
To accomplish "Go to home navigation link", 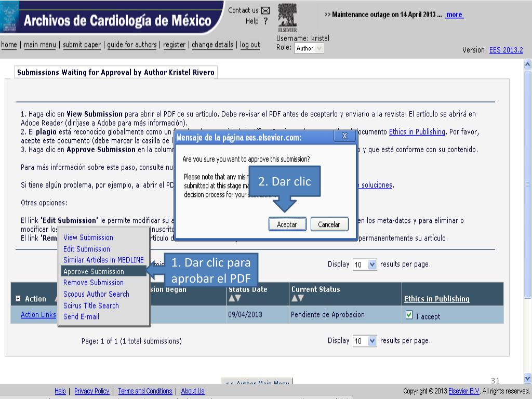I will point(9,45).
